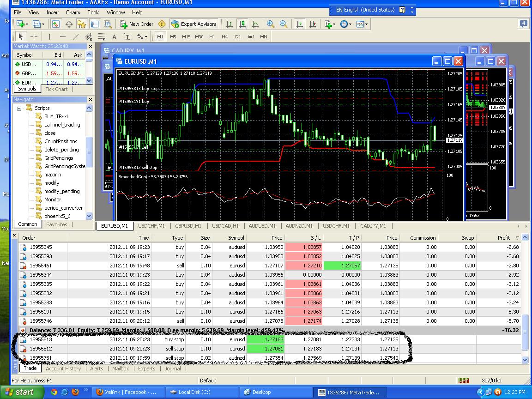Open the Navigator star-folder toolbar icon

click(81, 24)
